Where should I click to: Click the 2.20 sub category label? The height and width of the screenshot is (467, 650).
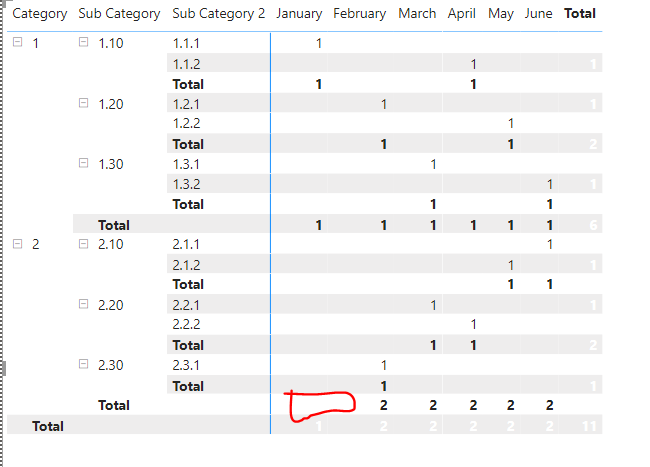[111, 305]
